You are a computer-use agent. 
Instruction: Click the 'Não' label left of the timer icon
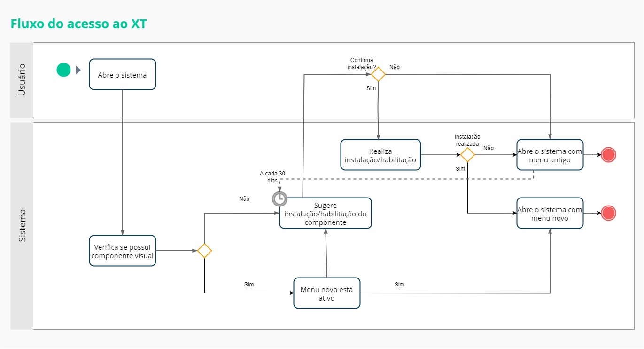(x=244, y=199)
